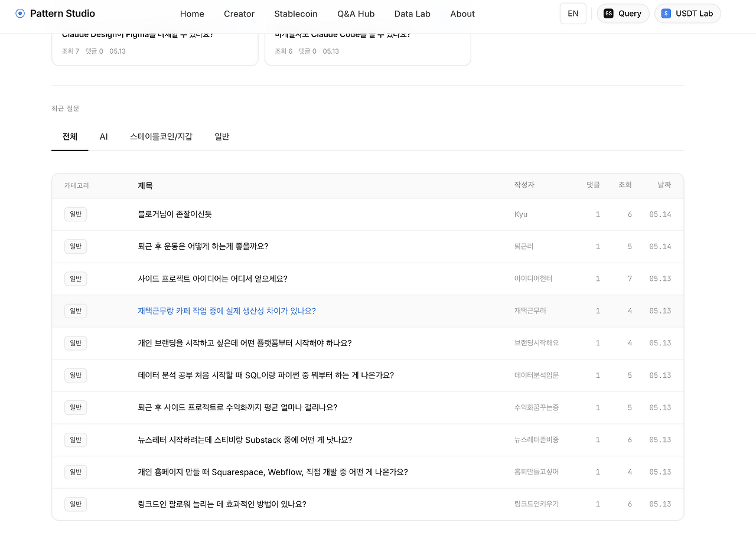Open the Home menu
The width and height of the screenshot is (756, 536).
click(x=192, y=14)
